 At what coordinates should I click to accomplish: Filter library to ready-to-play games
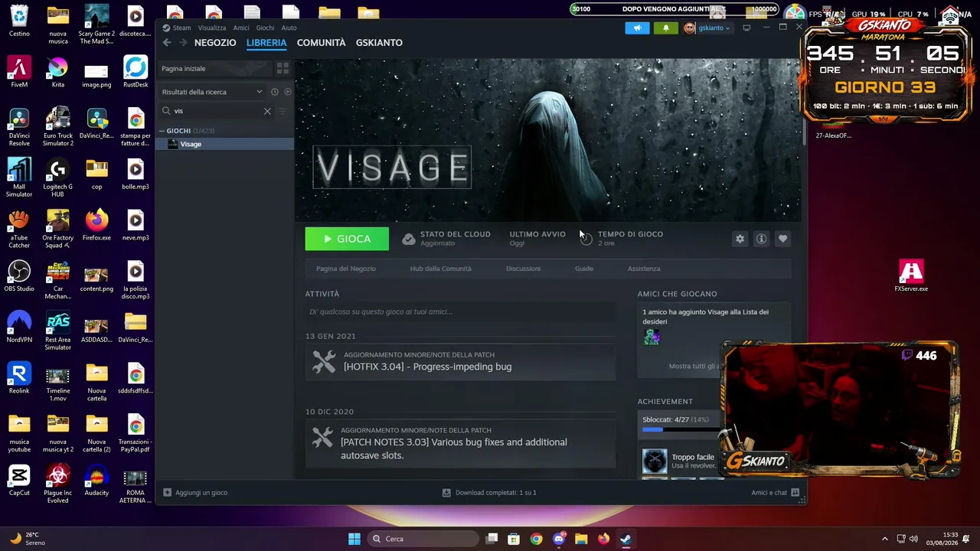[x=288, y=92]
